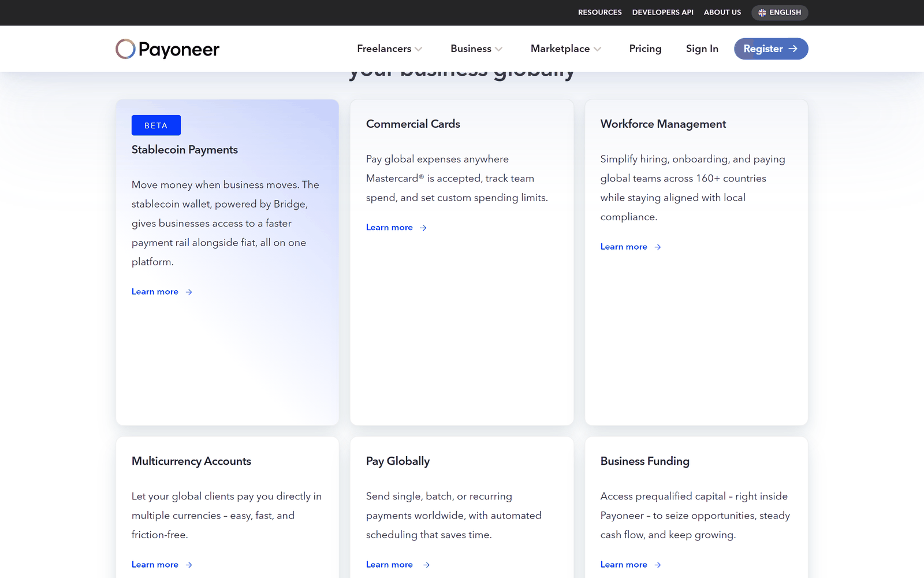Click arrow next to Commercial Cards Learn more

423,228
